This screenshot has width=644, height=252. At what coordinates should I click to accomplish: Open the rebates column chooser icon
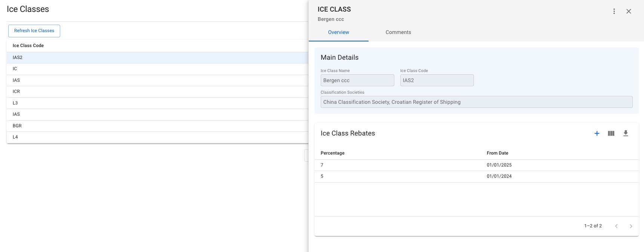point(611,134)
